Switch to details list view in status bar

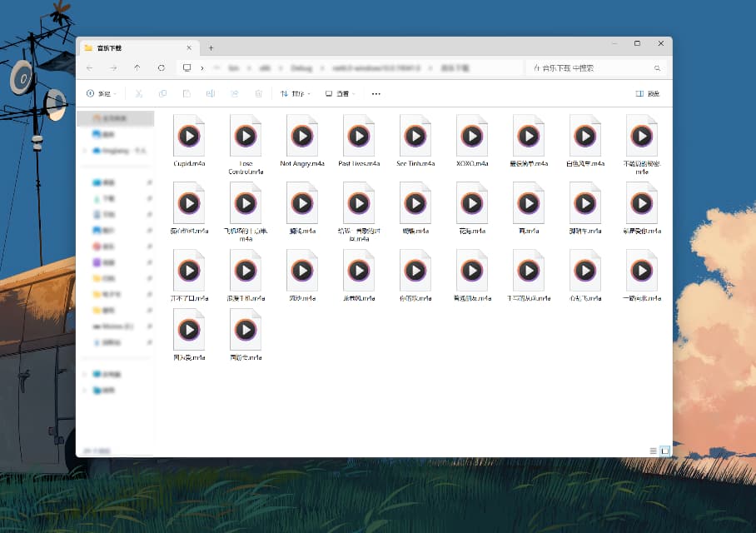click(653, 451)
